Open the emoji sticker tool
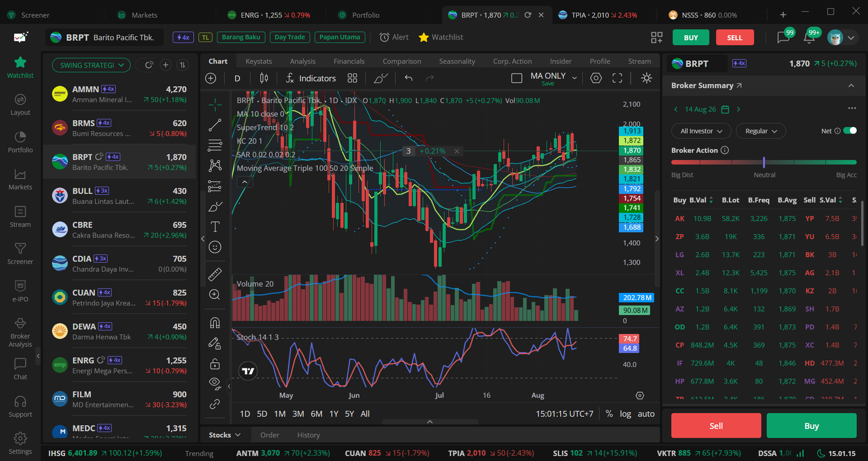Viewport: 868px width, 461px height. (x=215, y=247)
